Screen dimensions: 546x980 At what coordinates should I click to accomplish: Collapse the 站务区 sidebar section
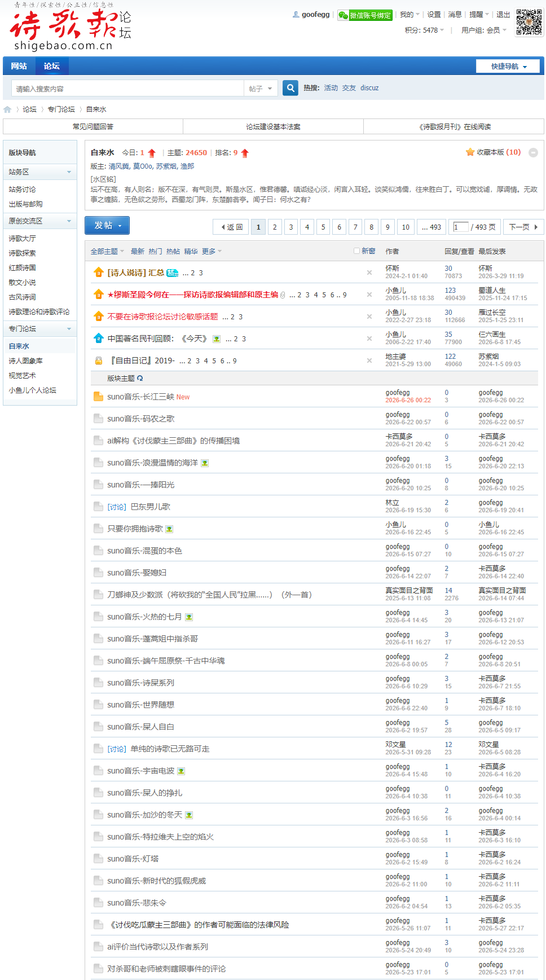[x=69, y=172]
